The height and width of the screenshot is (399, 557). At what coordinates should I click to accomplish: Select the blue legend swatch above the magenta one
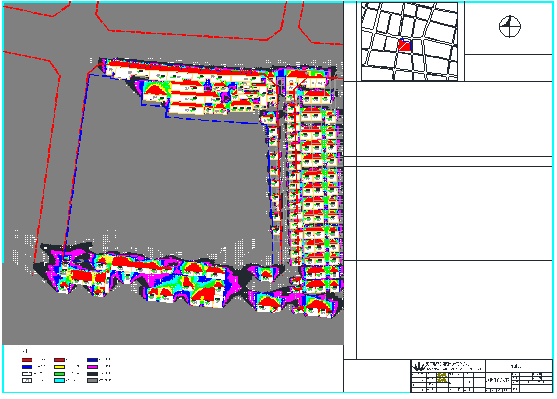click(x=92, y=360)
